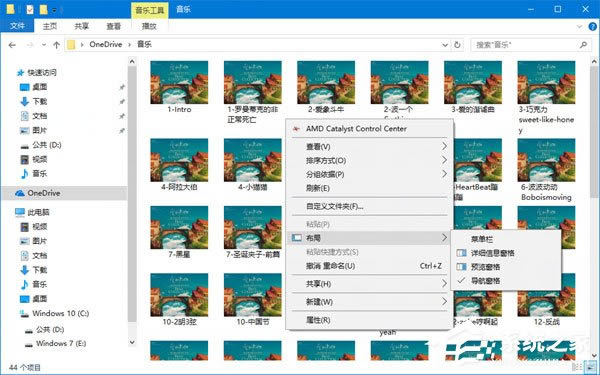600x375 pixels.
Task: Expand 共享(H) submenu arrow in context menu
Action: (x=444, y=284)
